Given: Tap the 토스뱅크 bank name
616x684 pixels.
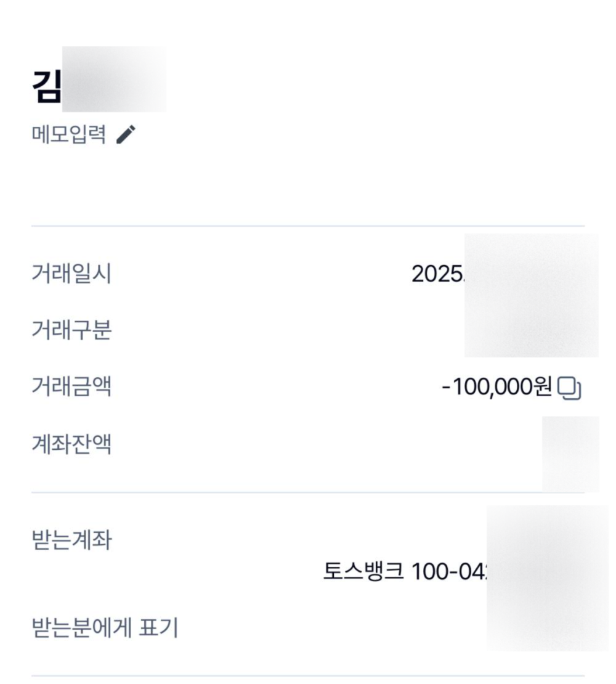Looking at the screenshot, I should click(x=363, y=571).
